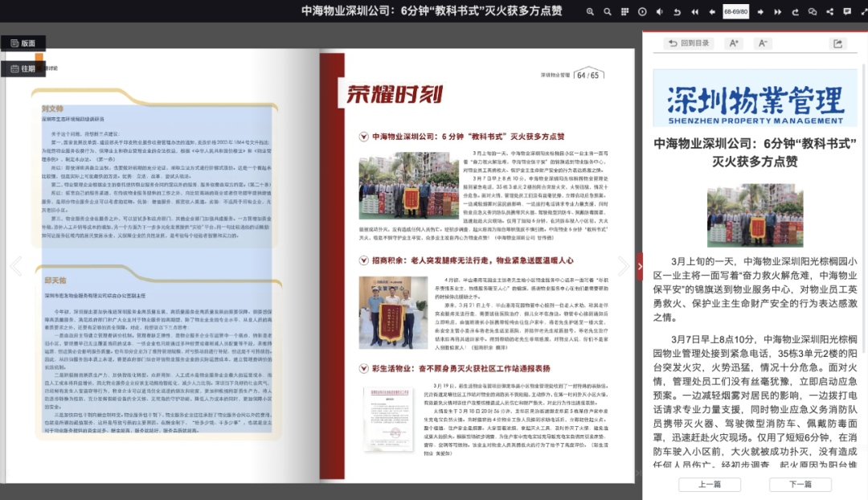Flip to previous spread using left page chevron

[16, 266]
